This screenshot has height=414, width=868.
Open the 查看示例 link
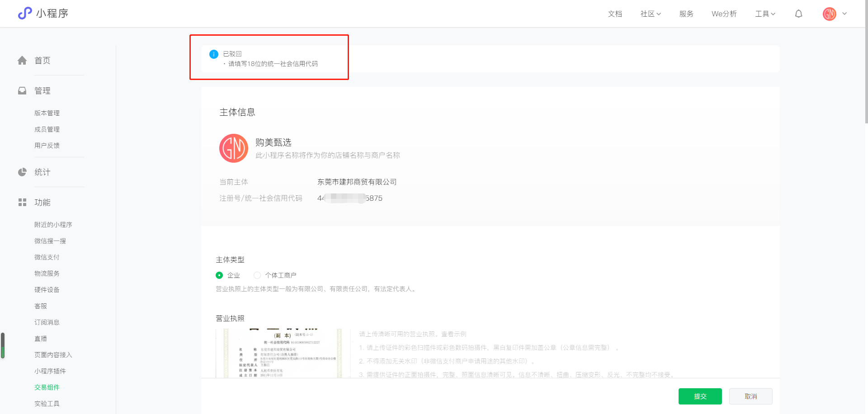coord(454,334)
